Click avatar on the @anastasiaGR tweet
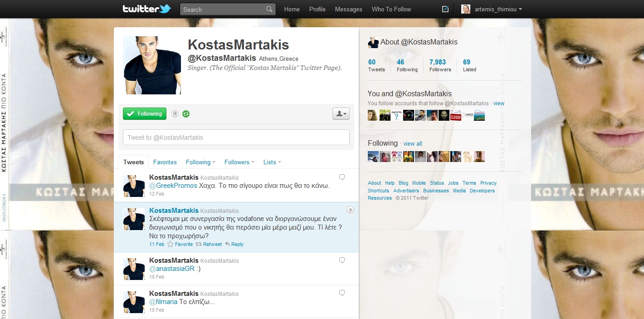Viewport: 644px width, 319px height. point(134,269)
